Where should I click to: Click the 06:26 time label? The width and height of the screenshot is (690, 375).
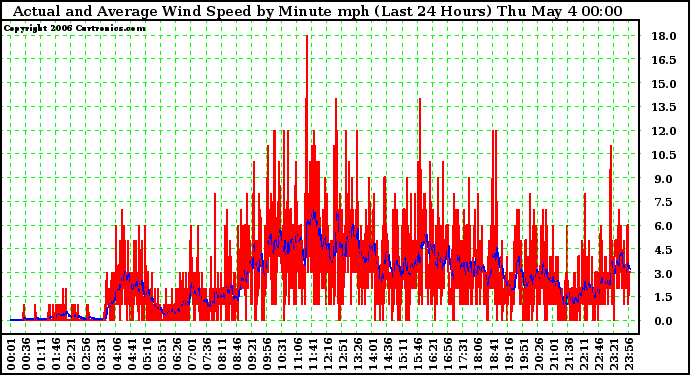(177, 355)
